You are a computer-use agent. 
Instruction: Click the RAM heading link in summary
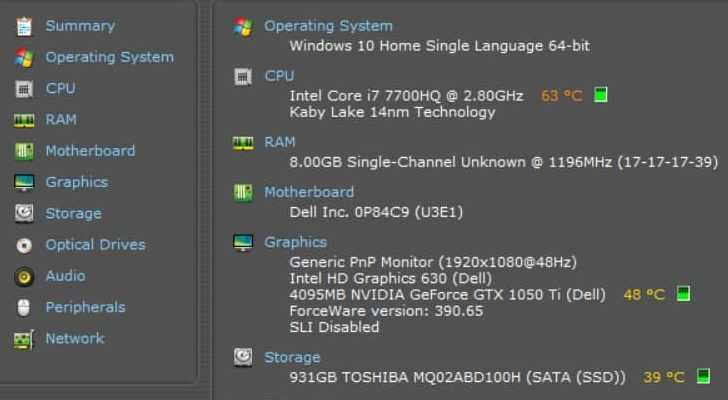coord(280,142)
